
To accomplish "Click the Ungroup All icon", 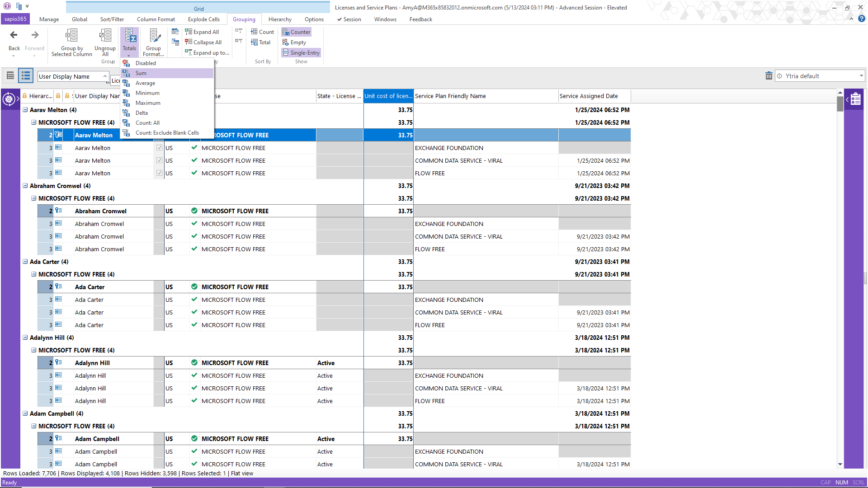I will pyautogui.click(x=105, y=35).
